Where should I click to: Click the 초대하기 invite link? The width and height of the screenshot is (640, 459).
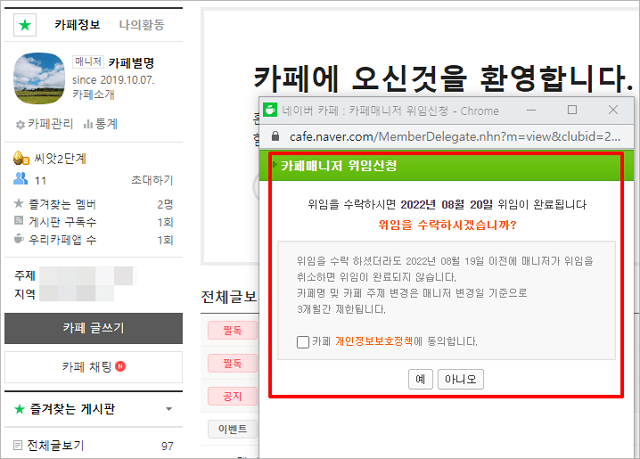pyautogui.click(x=152, y=180)
